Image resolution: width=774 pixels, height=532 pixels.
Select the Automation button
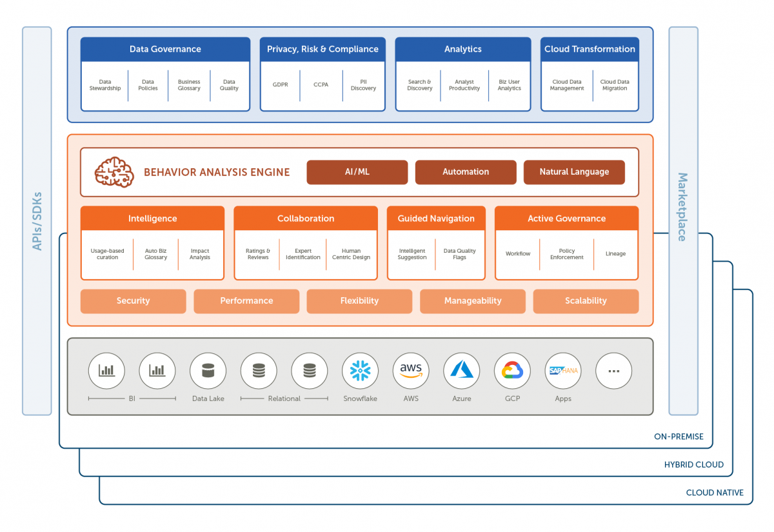coord(466,172)
